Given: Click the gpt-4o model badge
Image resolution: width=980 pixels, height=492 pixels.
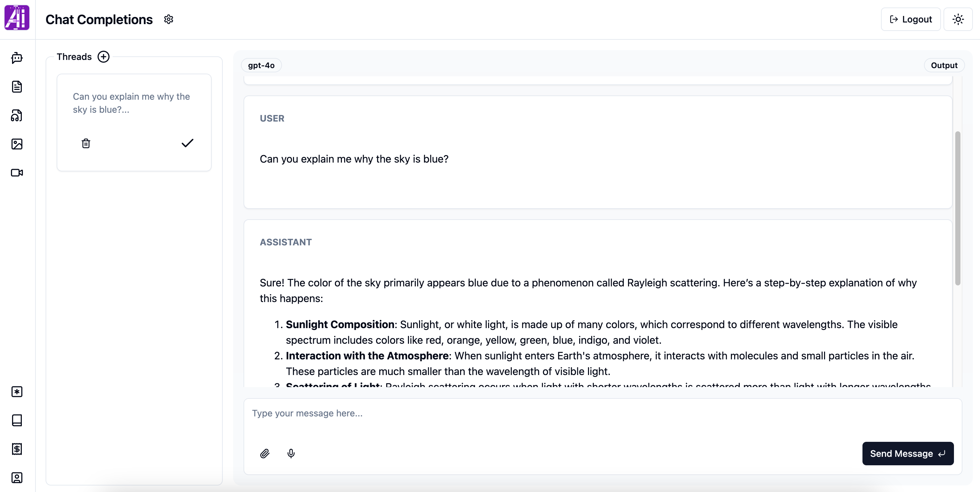Looking at the screenshot, I should (x=261, y=65).
